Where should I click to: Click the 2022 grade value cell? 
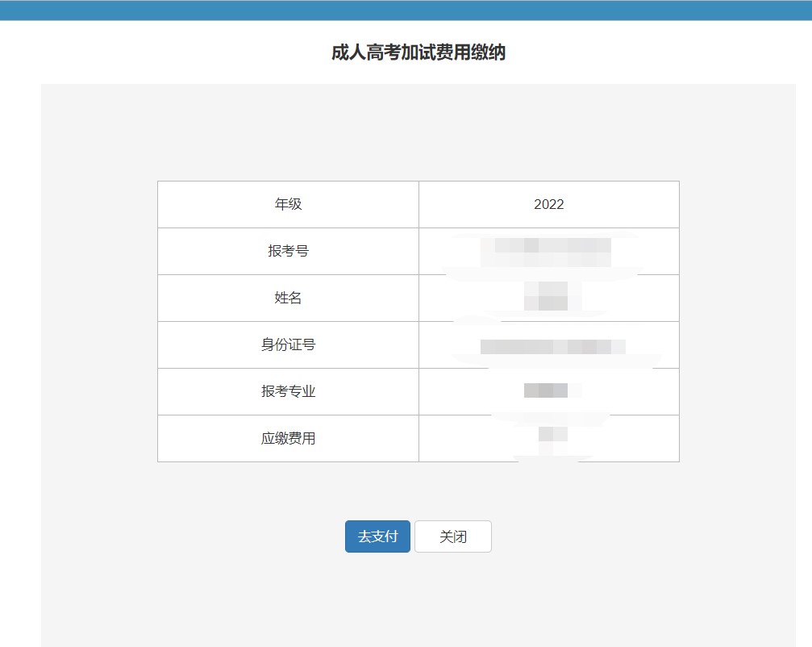(548, 204)
